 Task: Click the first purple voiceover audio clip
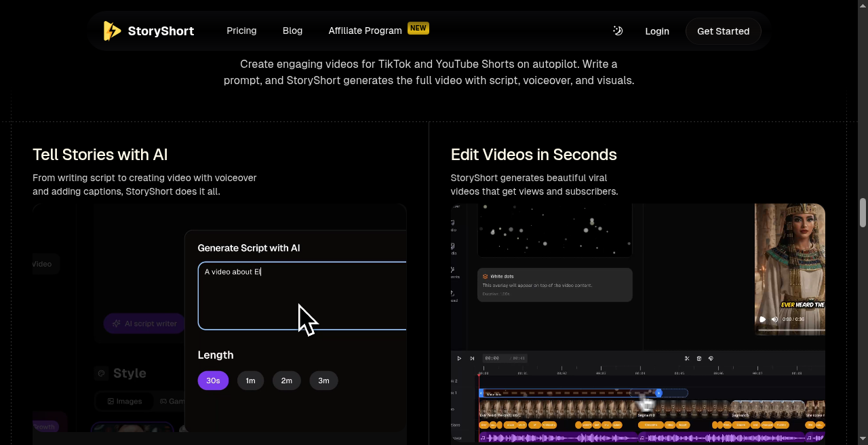pos(558,438)
